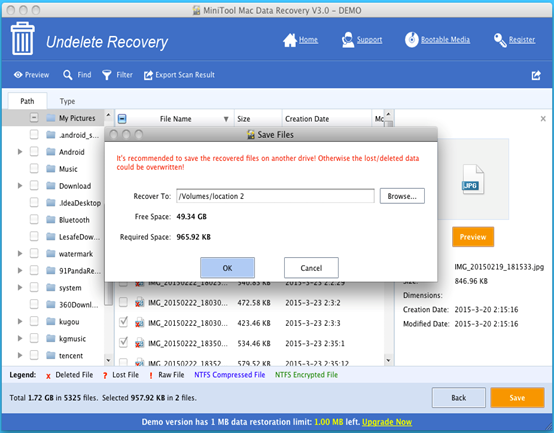Expand the 91PandaRe... folder
This screenshot has width=554, height=433.
tap(20, 271)
